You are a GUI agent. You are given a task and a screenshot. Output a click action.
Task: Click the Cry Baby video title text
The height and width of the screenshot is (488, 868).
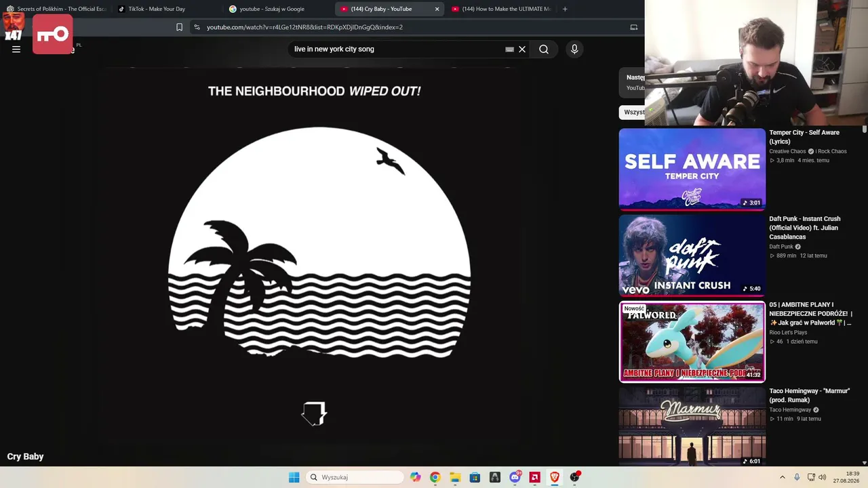(25, 457)
